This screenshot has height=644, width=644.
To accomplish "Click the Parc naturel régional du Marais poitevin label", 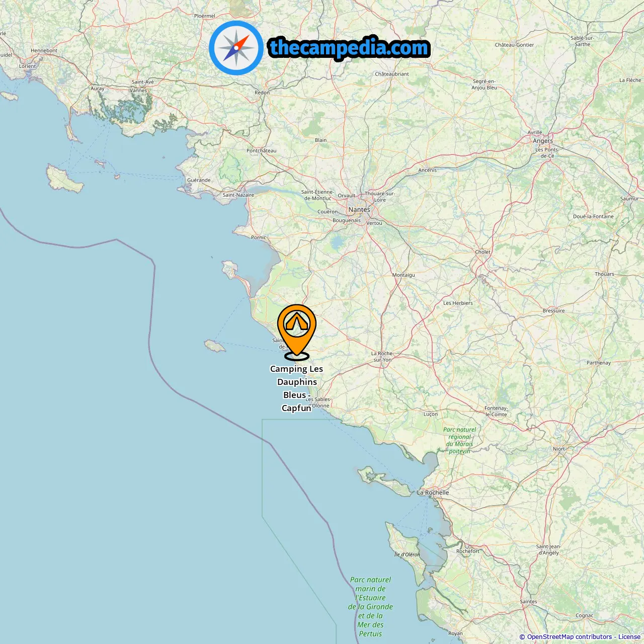I will (x=460, y=440).
